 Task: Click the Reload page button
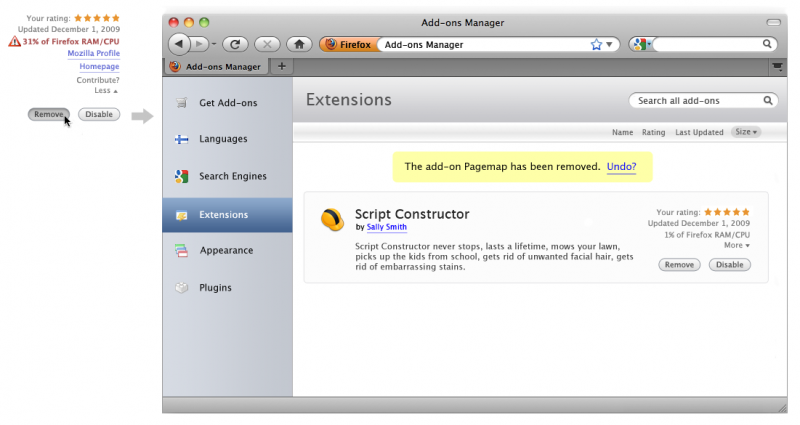click(235, 44)
